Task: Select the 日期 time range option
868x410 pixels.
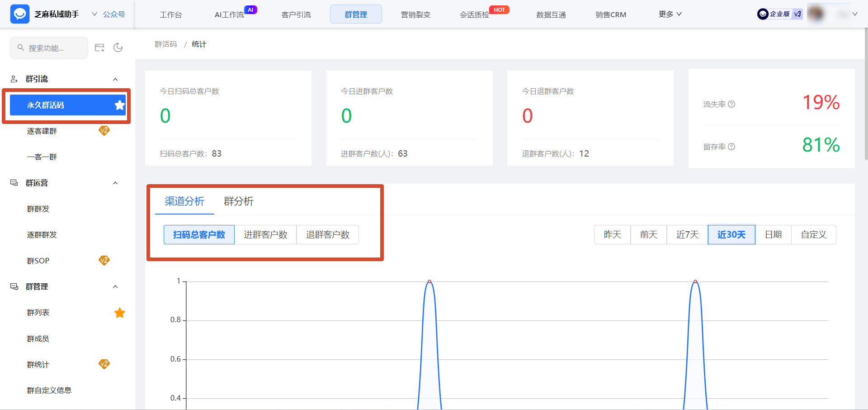Action: 774,234
